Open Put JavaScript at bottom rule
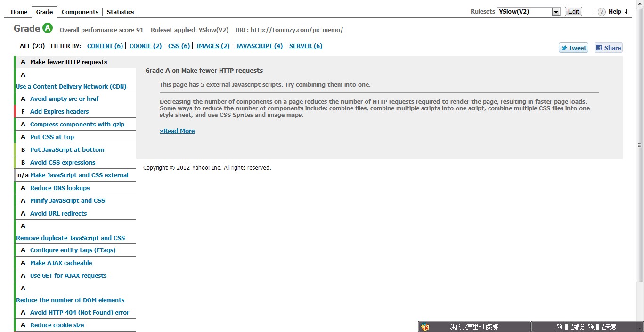 [x=75, y=149]
